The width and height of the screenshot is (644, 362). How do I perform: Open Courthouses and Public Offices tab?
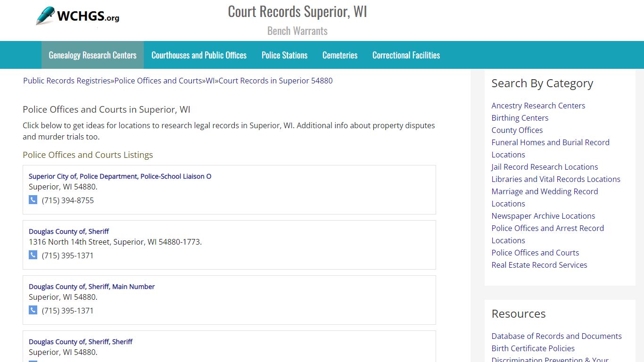(199, 55)
